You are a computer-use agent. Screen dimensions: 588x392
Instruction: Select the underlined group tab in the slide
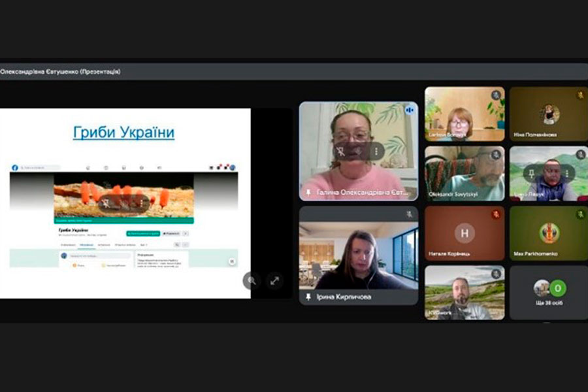[x=86, y=245]
